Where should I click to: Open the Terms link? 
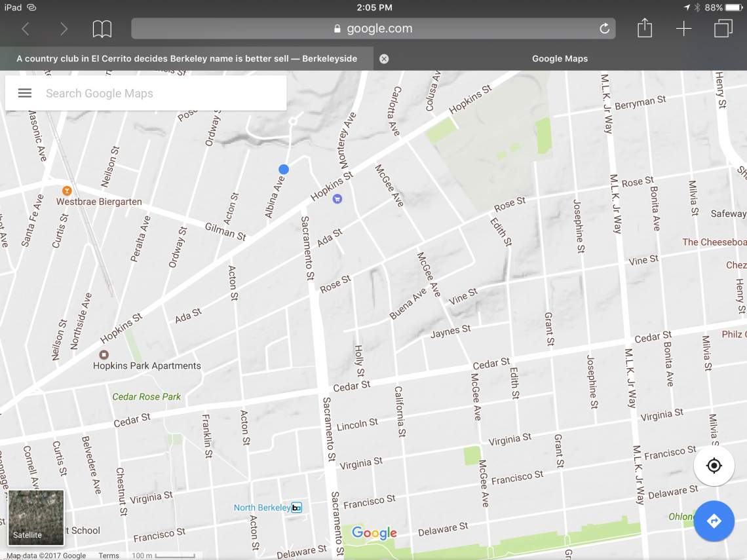109,555
